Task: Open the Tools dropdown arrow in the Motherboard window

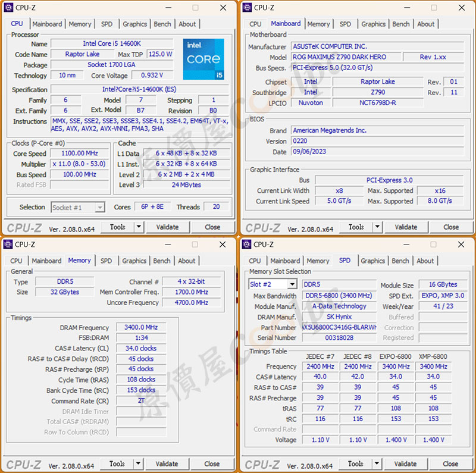Action: coord(377,227)
